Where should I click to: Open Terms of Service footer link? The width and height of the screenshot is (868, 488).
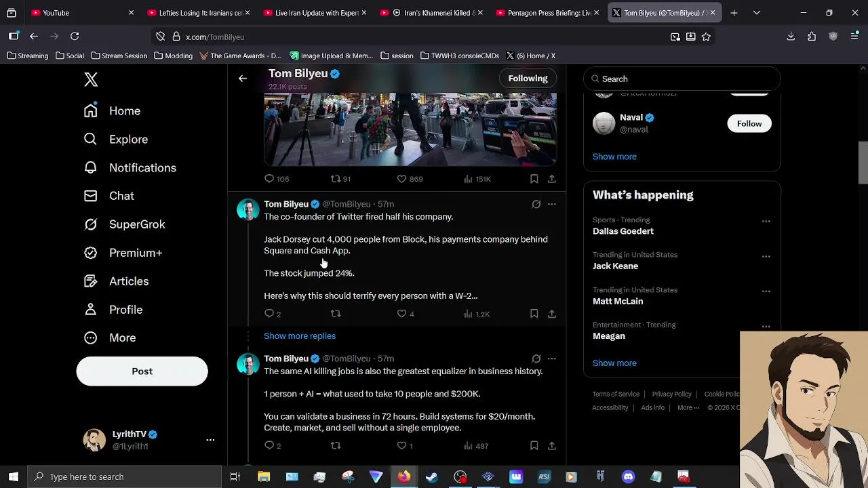click(616, 394)
